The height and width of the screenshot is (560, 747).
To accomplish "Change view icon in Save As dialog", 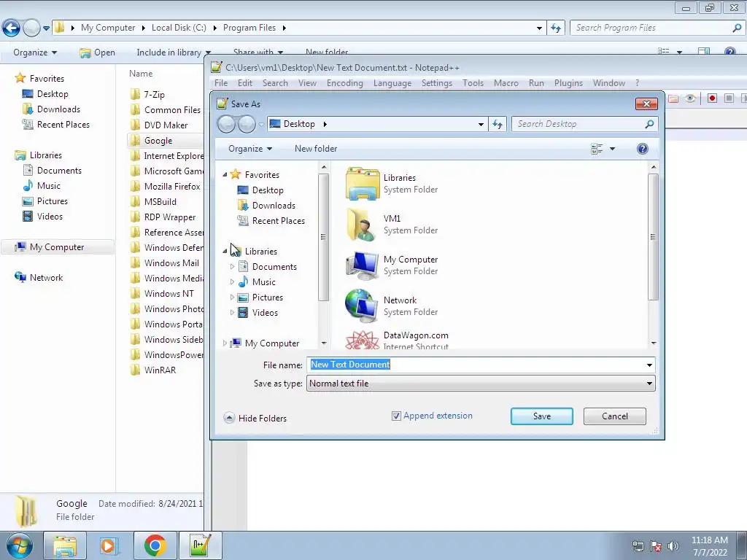I will pyautogui.click(x=597, y=149).
